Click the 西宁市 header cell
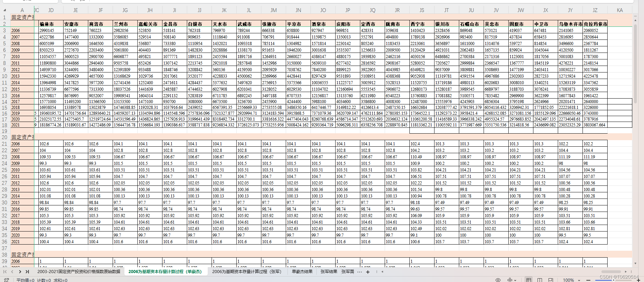 (422, 24)
